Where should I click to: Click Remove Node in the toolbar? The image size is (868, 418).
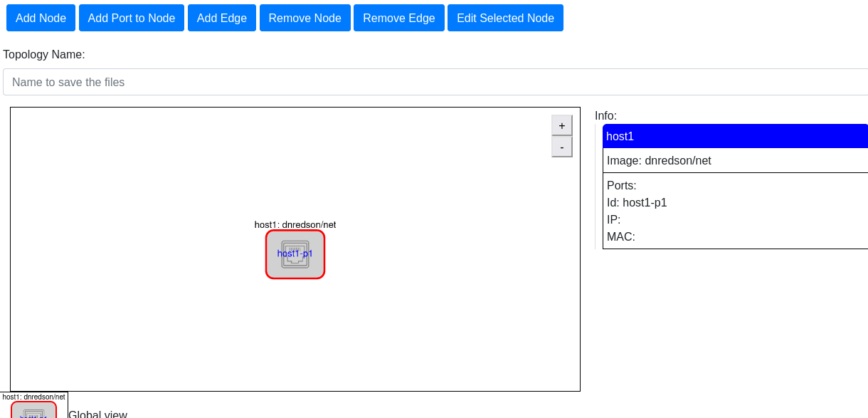point(305,18)
